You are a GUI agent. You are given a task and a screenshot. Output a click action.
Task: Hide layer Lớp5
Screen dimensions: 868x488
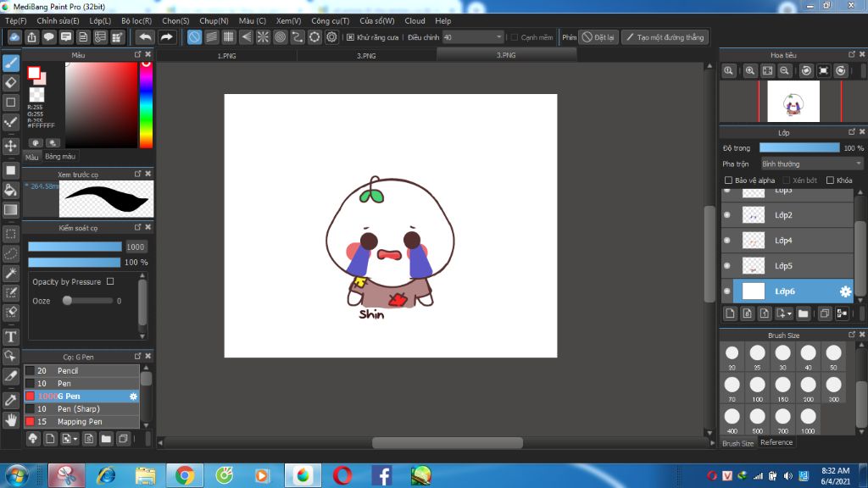coord(726,265)
